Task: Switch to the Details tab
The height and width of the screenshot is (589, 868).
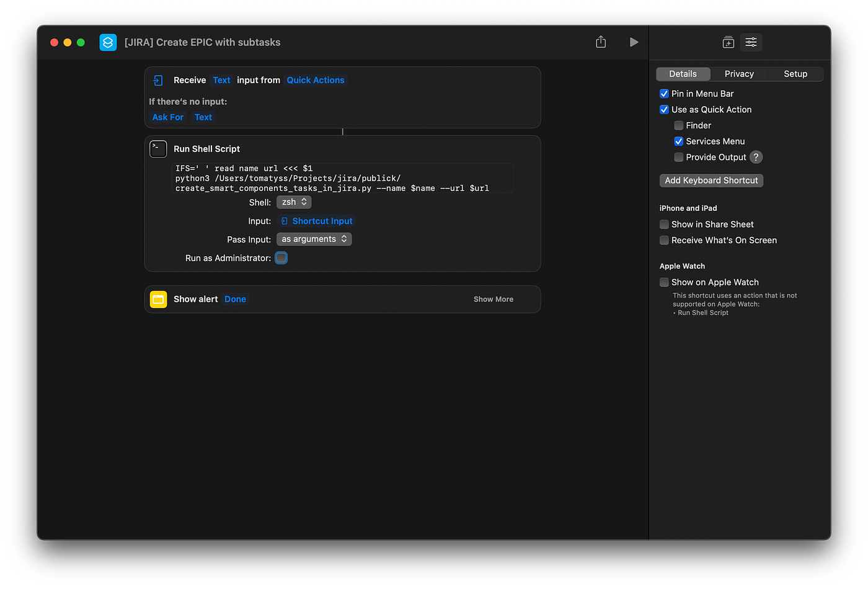Action: [683, 74]
